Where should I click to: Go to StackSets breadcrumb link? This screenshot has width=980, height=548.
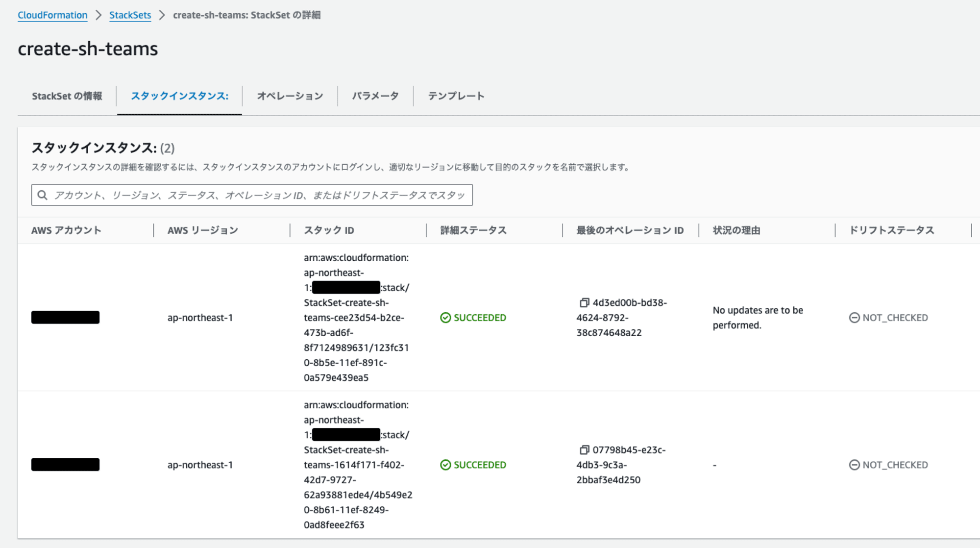(130, 15)
